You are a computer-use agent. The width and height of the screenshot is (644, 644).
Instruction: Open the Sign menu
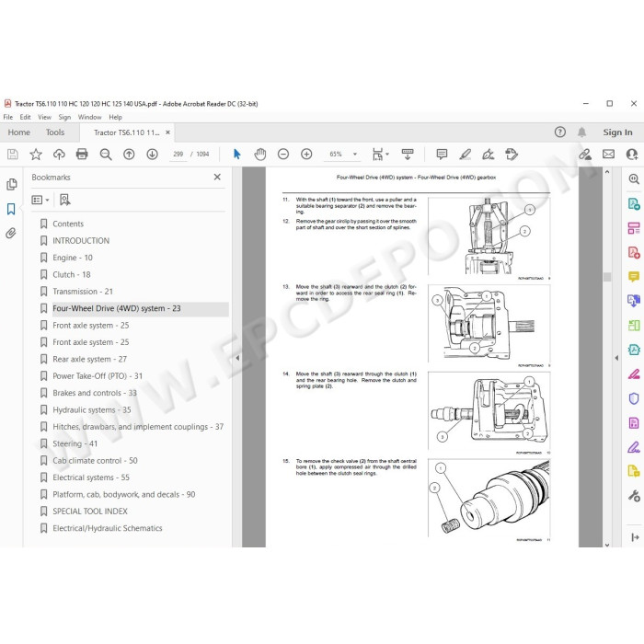point(65,117)
